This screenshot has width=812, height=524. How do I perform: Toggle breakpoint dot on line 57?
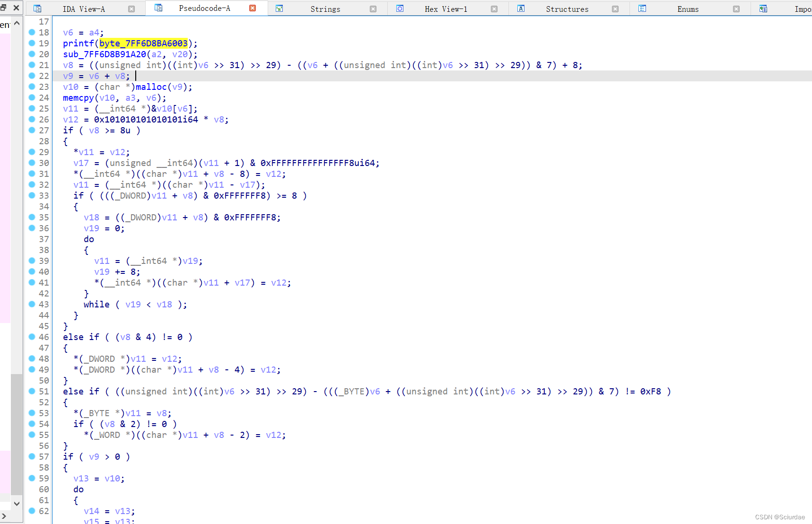pos(32,456)
